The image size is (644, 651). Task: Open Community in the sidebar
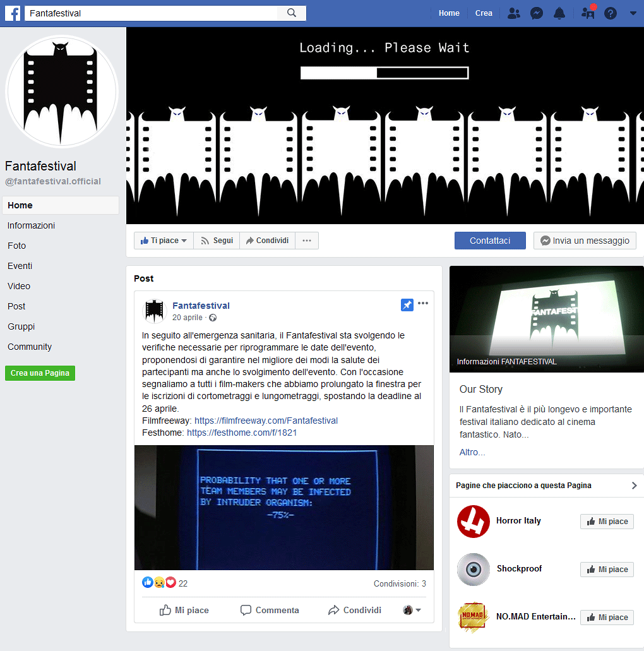coord(30,347)
